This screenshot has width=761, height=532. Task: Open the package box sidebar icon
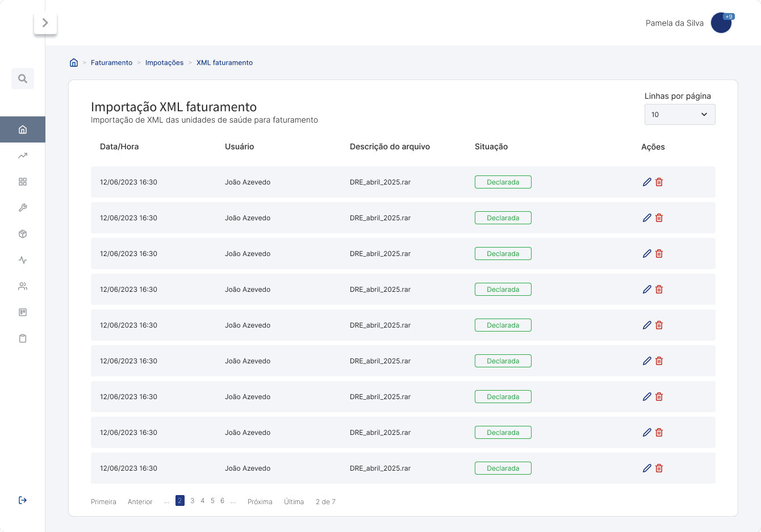point(23,234)
